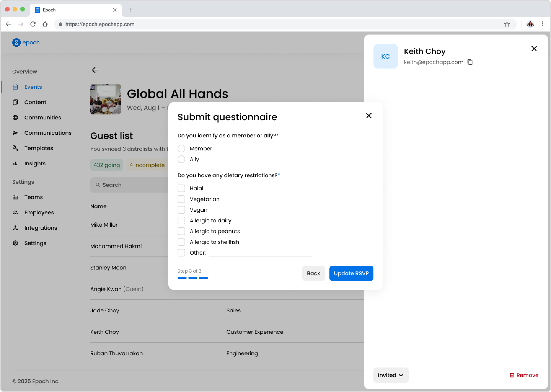Check the Halal checkbox
Screen dimensions: 551x392
click(181, 188)
